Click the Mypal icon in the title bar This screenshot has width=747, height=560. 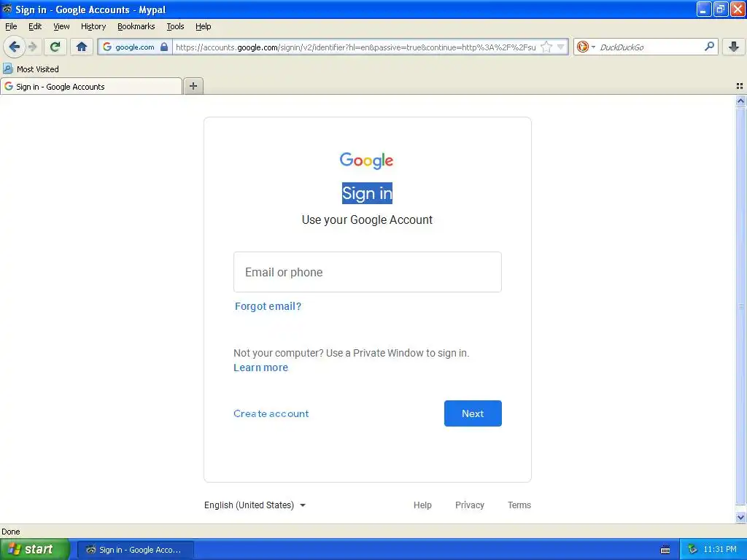[x=7, y=9]
